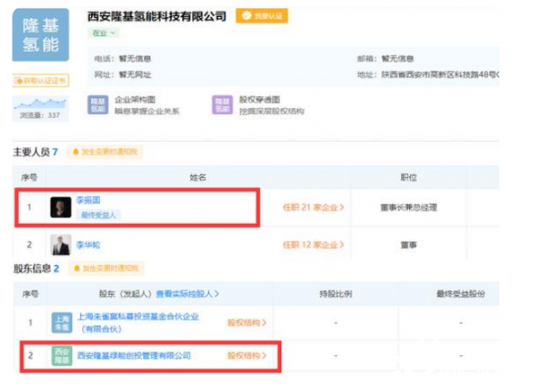Click the 上海朱雀 shareholder logo icon
536x392 pixels.
click(x=62, y=322)
